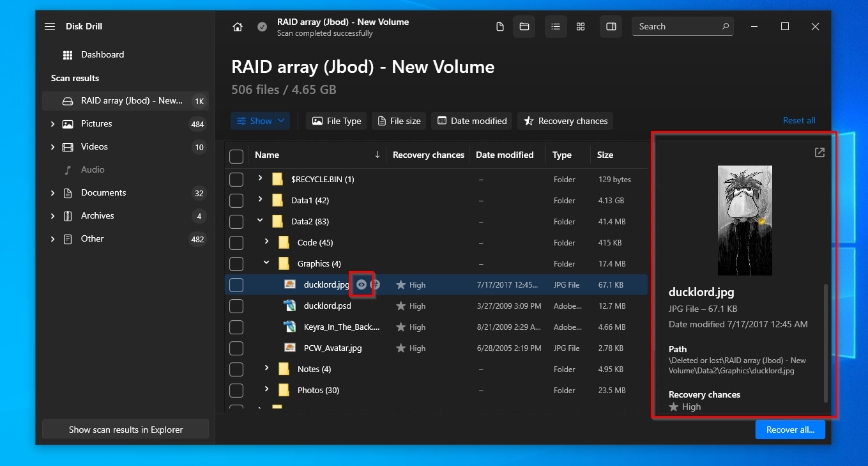Open Pictures in scan results sidebar
Viewport: 868px width, 466px height.
click(96, 124)
